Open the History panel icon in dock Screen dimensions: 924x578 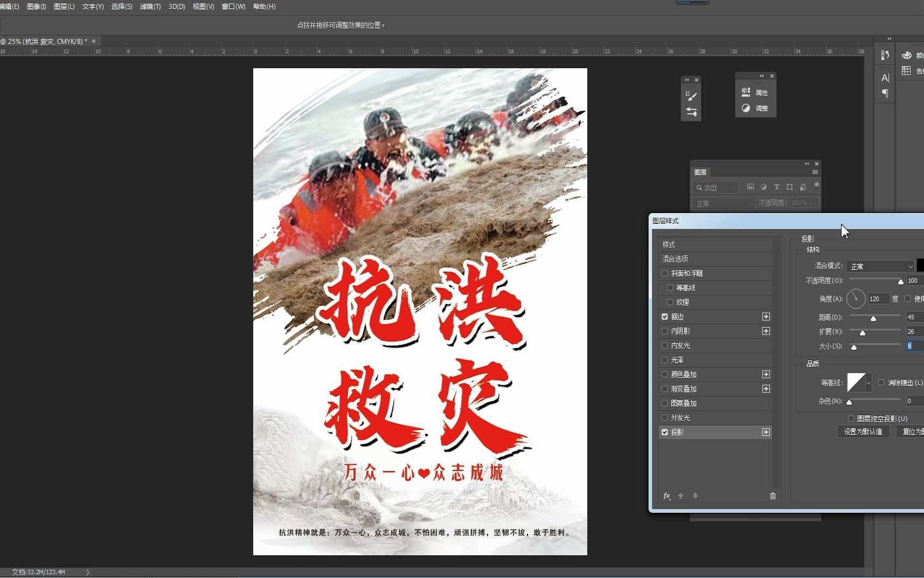885,56
